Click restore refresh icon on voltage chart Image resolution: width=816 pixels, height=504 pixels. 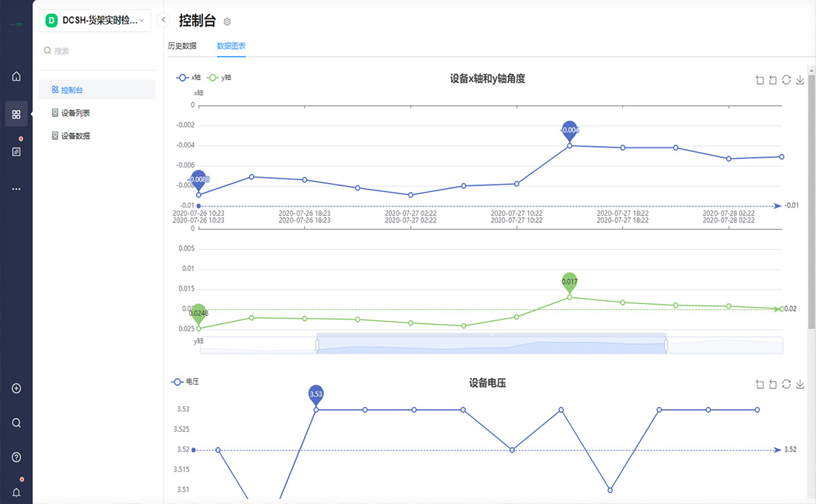(x=786, y=384)
